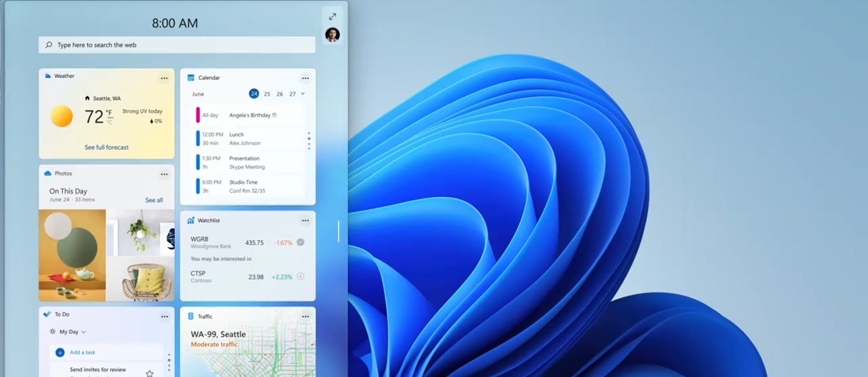The width and height of the screenshot is (868, 377).
Task: Click the Traffic light icon
Action: click(191, 316)
